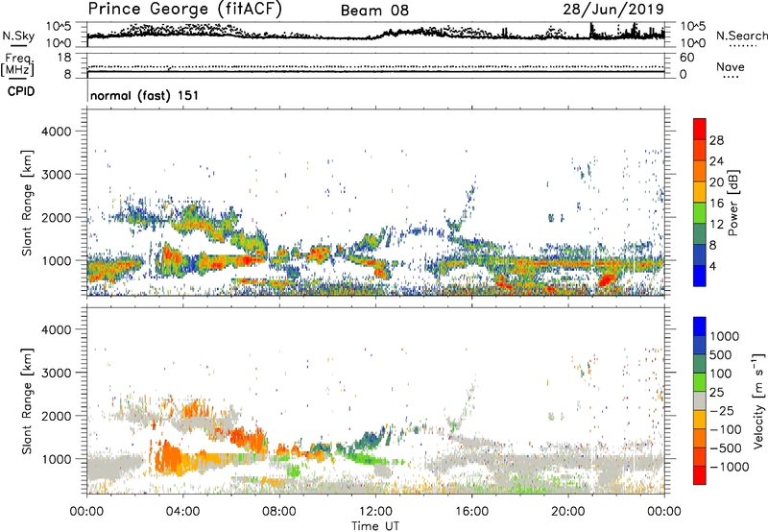Select the 2000 km tick in the velocity panel
The width and height of the screenshot is (768, 532).
pyautogui.click(x=57, y=416)
